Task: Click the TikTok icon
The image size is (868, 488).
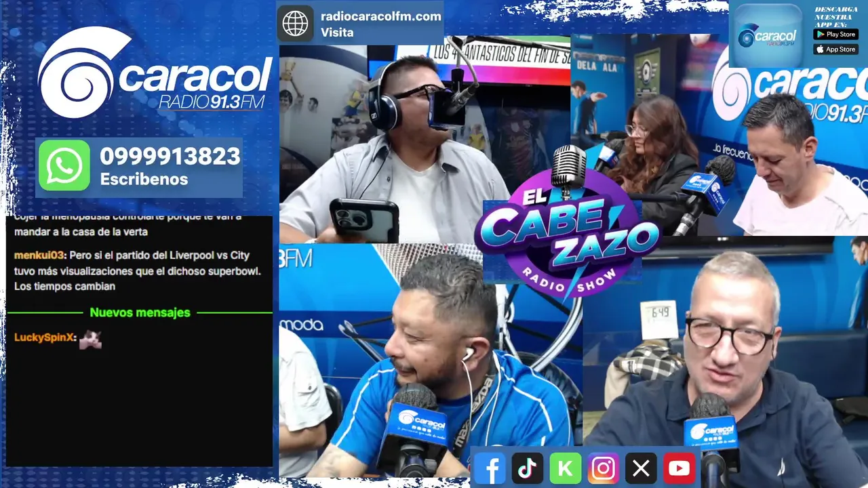Action: coord(528,468)
